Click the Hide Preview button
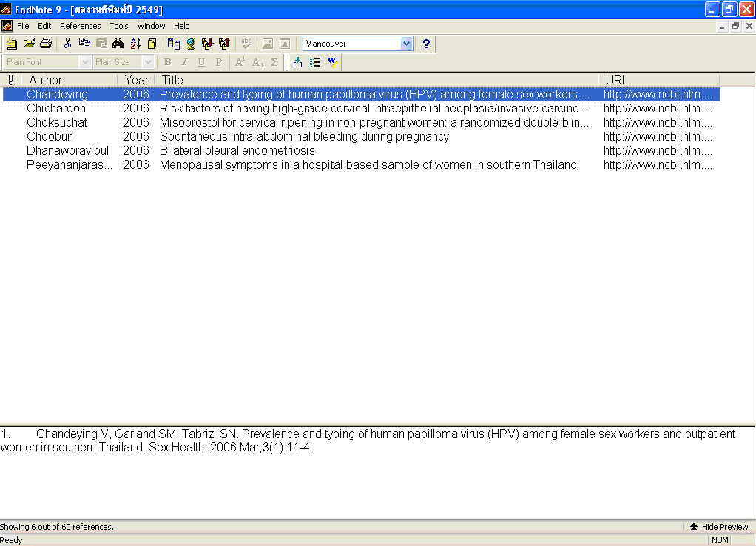 pos(719,527)
